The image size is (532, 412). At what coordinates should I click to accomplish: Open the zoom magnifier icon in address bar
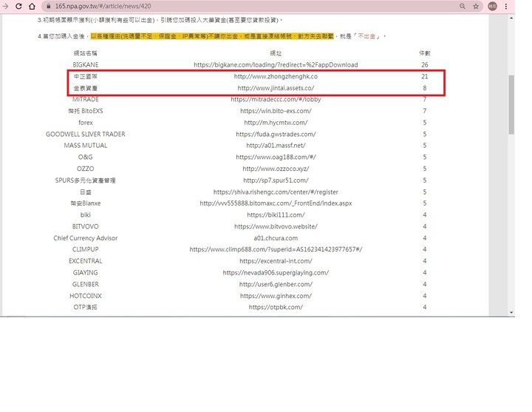(462, 6)
